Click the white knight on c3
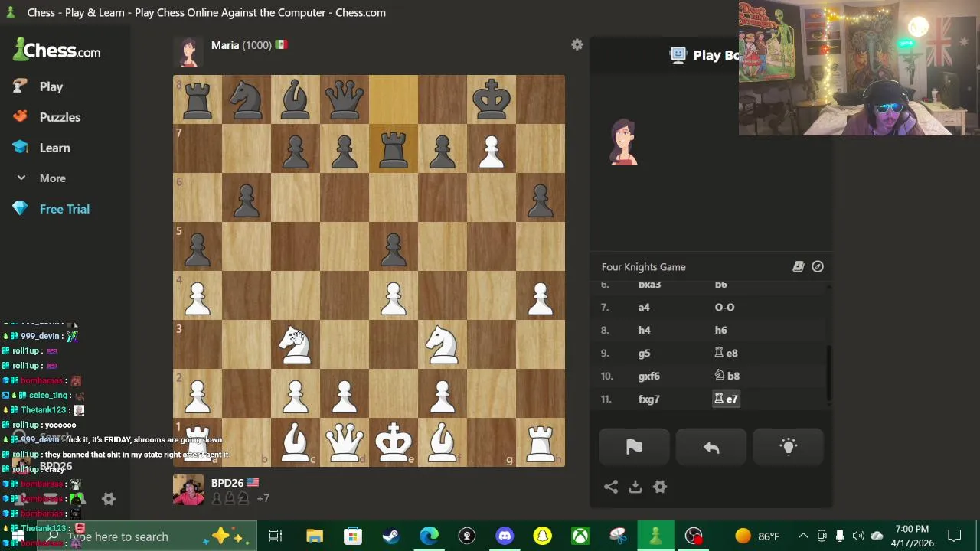 tap(296, 344)
